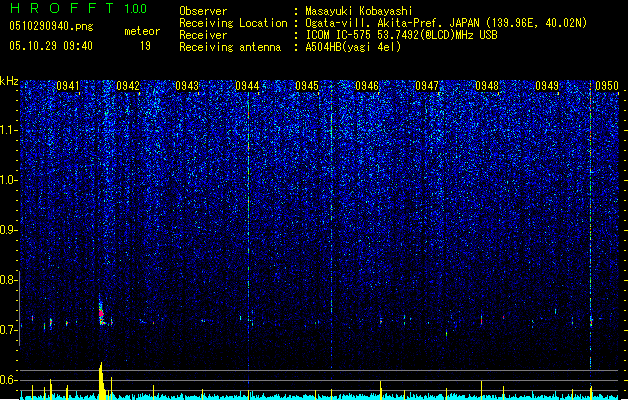Click the 1.0 kHz axis label
This screenshot has width=629, height=400.
(x=7, y=180)
